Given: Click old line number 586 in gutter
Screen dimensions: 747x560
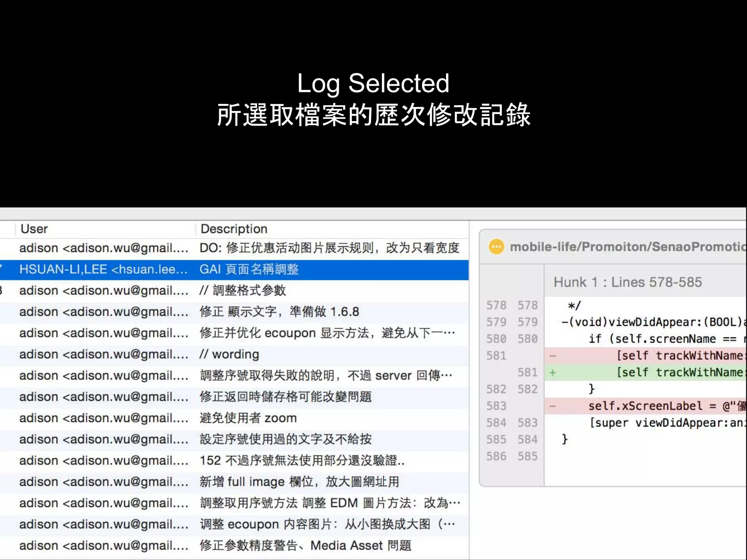Looking at the screenshot, I should pos(496,456).
